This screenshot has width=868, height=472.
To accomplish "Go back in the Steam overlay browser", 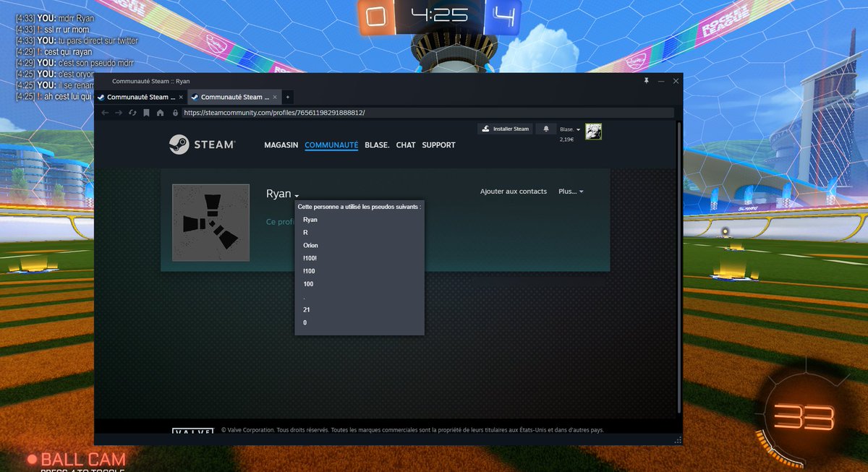I will click(x=106, y=113).
